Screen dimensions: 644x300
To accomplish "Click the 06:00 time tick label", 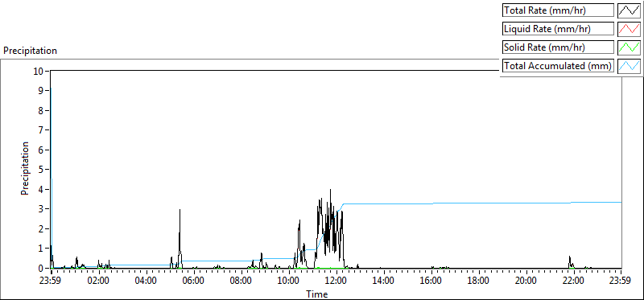I will 194,282.
